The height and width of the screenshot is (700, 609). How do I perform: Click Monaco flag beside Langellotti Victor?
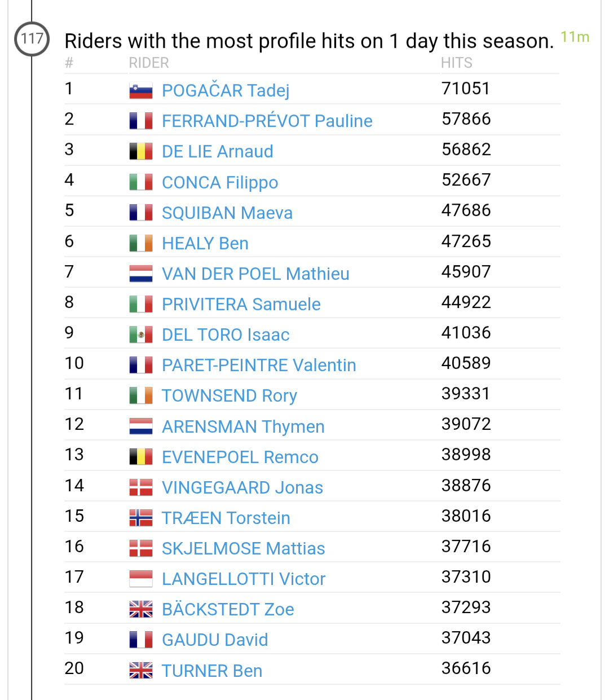pos(140,579)
